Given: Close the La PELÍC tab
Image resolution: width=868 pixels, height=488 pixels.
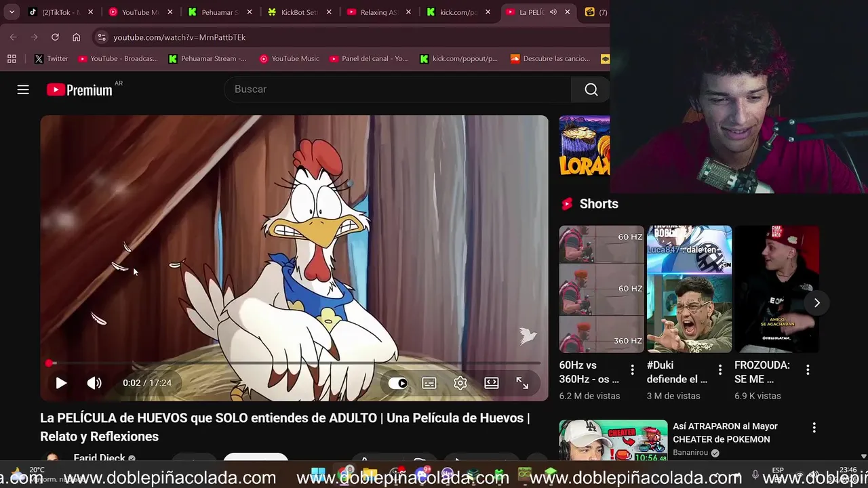Looking at the screenshot, I should click(568, 12).
